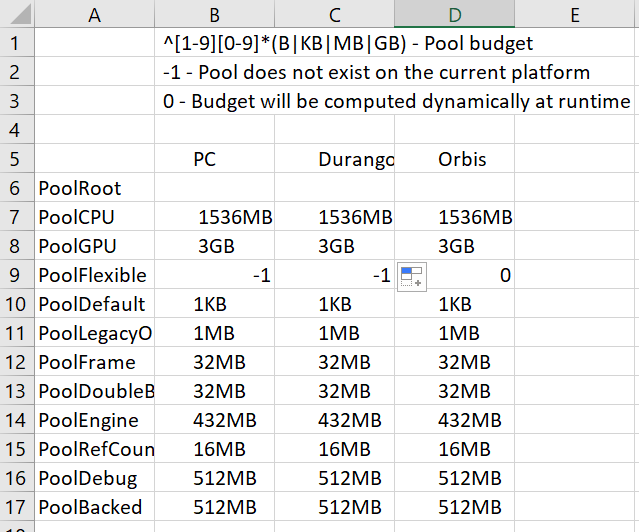
Task: Select Orbis value 512MB for PoolDebug
Action: 454,477
